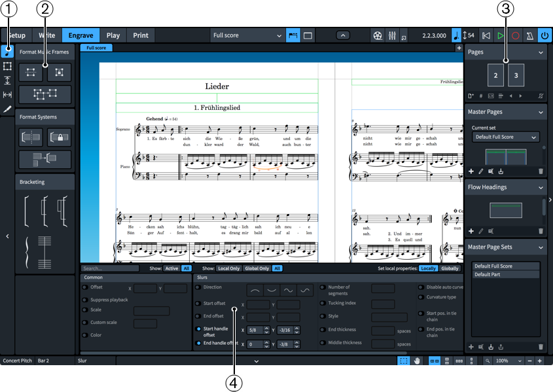This screenshot has height=392, width=553.
Task: Switch to Play mode
Action: pos(113,35)
